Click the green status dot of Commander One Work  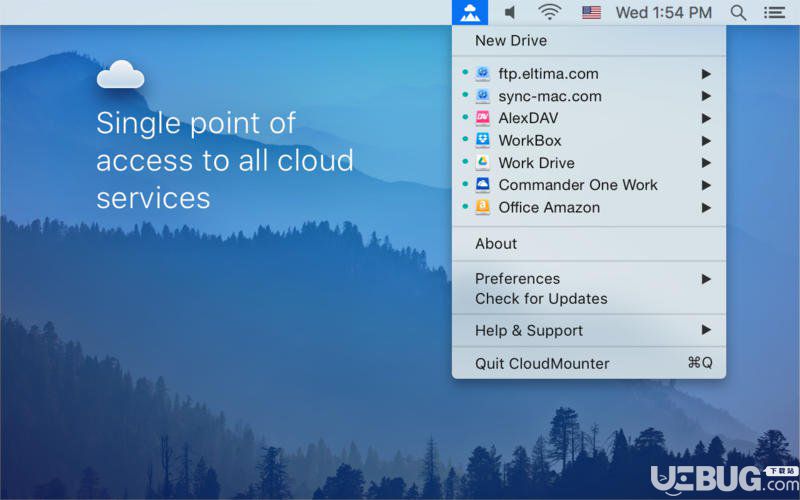465,184
